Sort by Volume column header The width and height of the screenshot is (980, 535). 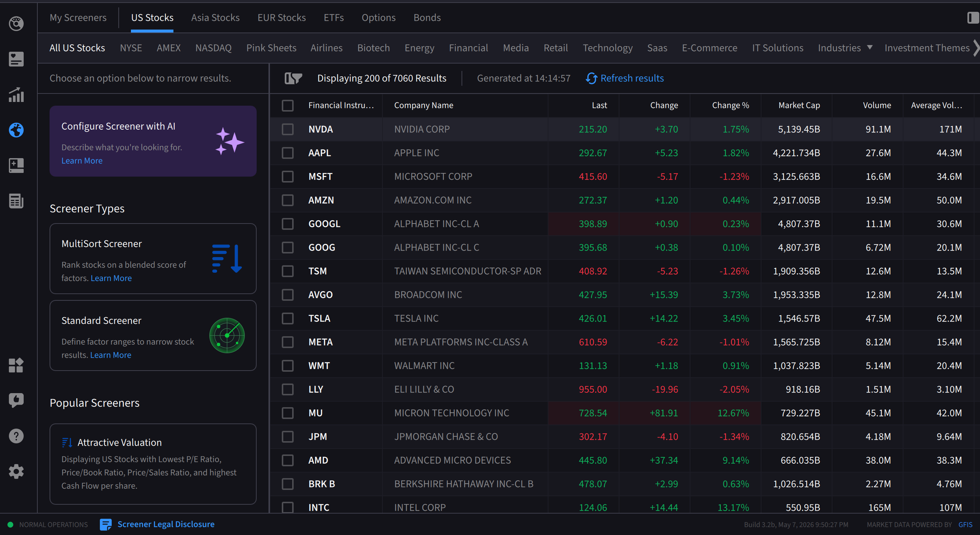coord(877,105)
